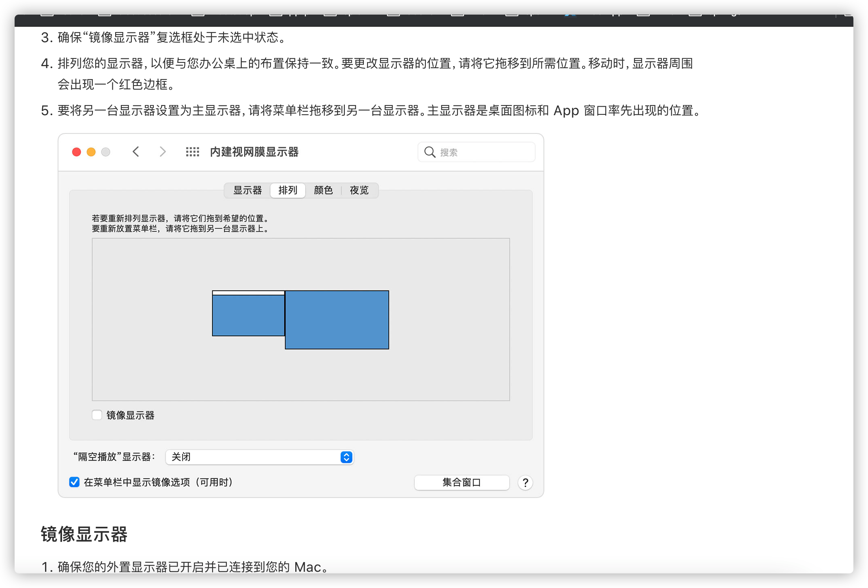Switch to the 显示器 tab

pyautogui.click(x=247, y=190)
